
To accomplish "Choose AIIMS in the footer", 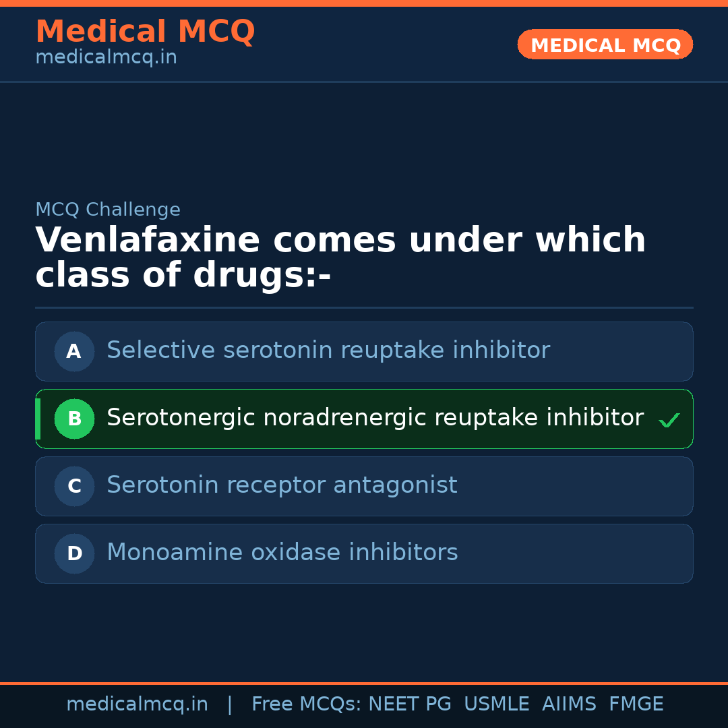I will (x=569, y=704).
